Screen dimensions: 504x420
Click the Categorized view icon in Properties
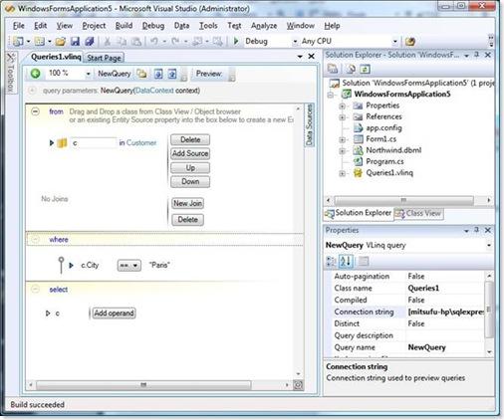pyautogui.click(x=331, y=262)
